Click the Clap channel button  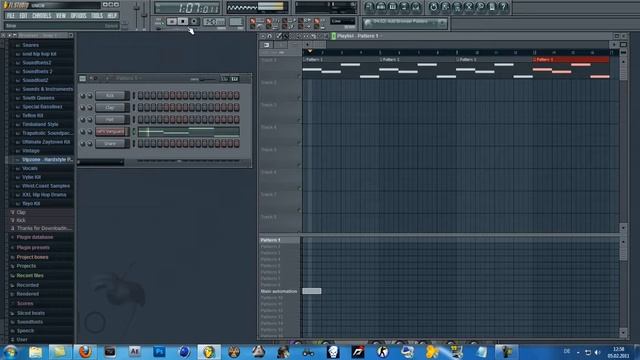click(110, 107)
